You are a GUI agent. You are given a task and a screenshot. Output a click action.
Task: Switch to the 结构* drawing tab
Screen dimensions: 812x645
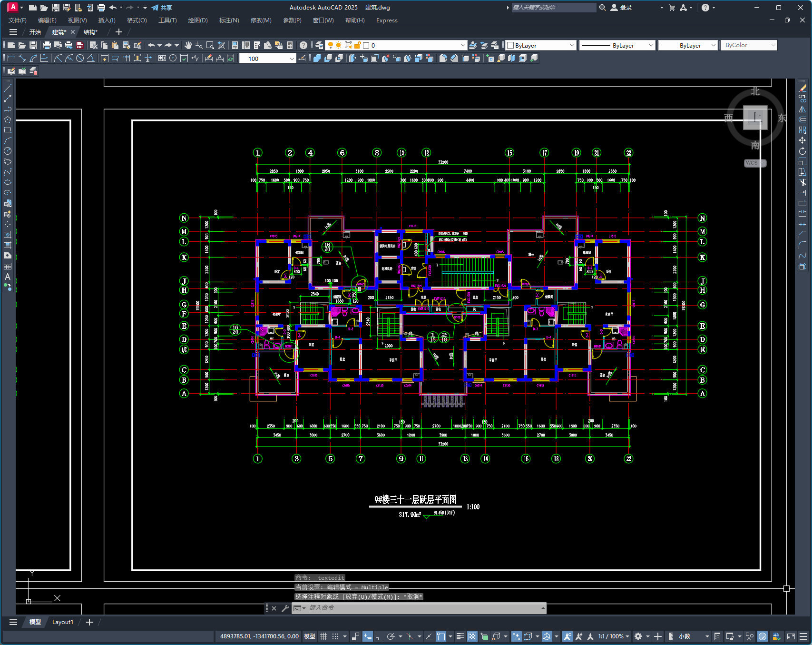click(x=90, y=32)
